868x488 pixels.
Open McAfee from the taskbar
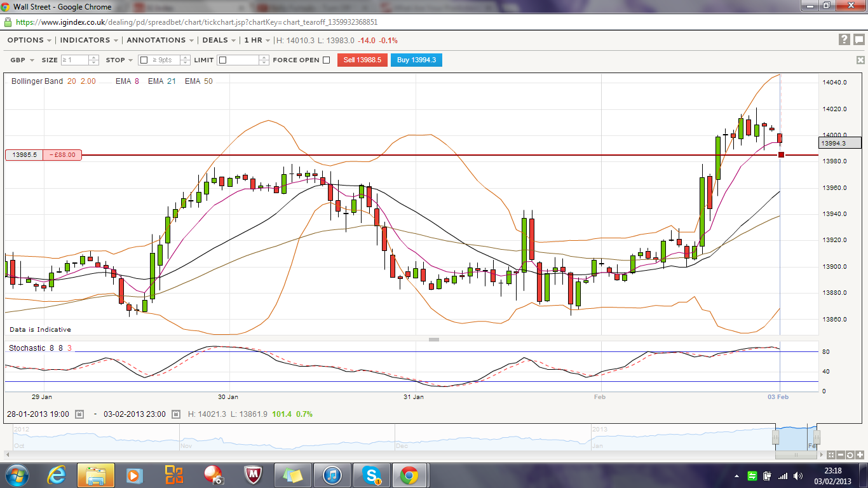point(253,475)
